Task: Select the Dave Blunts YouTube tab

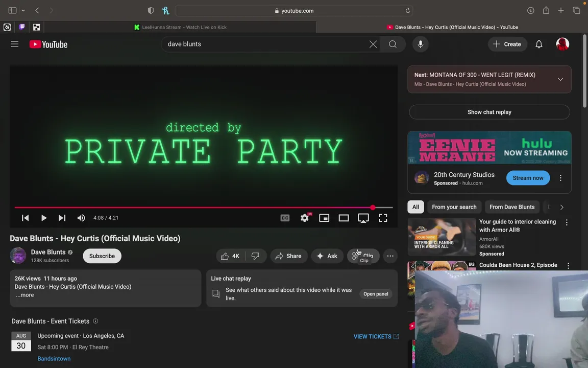Action: click(452, 27)
